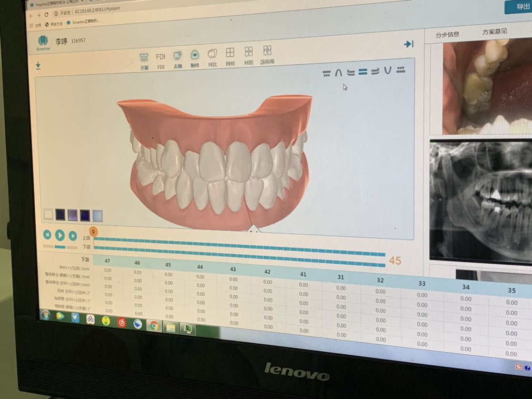Click the download arrow icon below Smartee logo
This screenshot has height=399, width=532.
pos(38,66)
